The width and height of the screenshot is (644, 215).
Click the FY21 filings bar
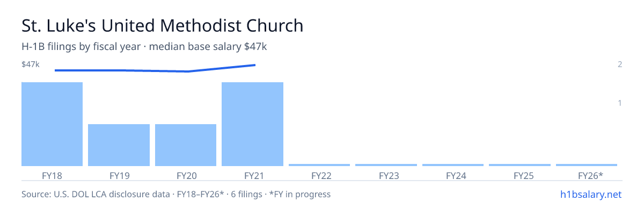click(x=252, y=124)
